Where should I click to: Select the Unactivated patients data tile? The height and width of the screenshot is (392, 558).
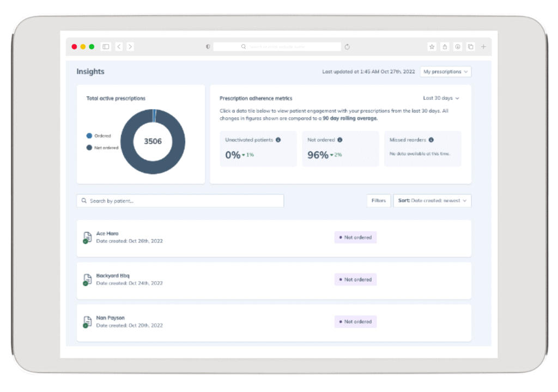point(258,149)
